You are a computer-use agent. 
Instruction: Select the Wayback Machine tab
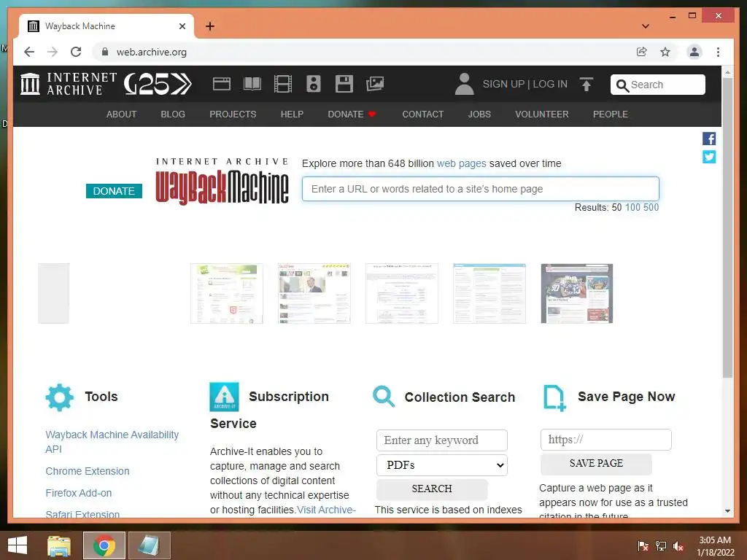click(x=107, y=26)
